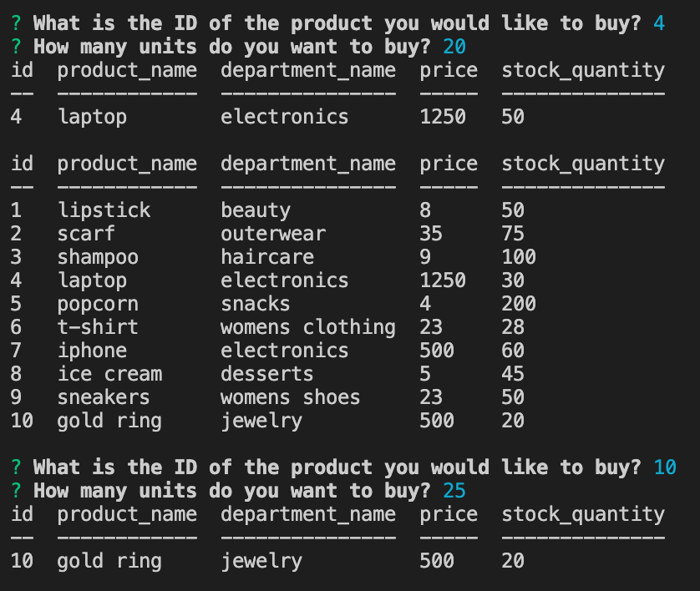Click the scarf price 35

tap(431, 234)
